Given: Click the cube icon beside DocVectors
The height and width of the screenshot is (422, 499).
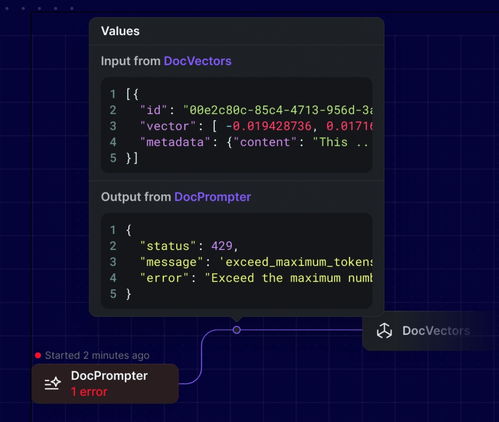Looking at the screenshot, I should click(384, 331).
